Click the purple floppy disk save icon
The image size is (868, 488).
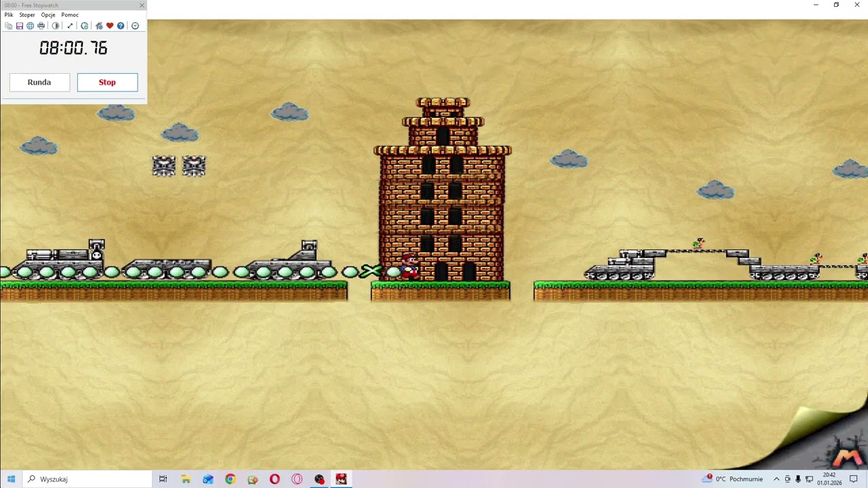[20, 26]
